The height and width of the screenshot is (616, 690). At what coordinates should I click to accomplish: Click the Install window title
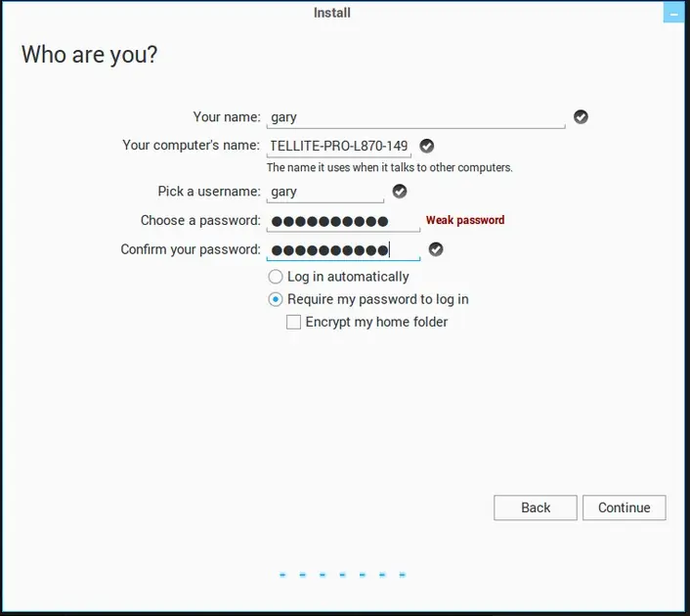click(x=331, y=13)
